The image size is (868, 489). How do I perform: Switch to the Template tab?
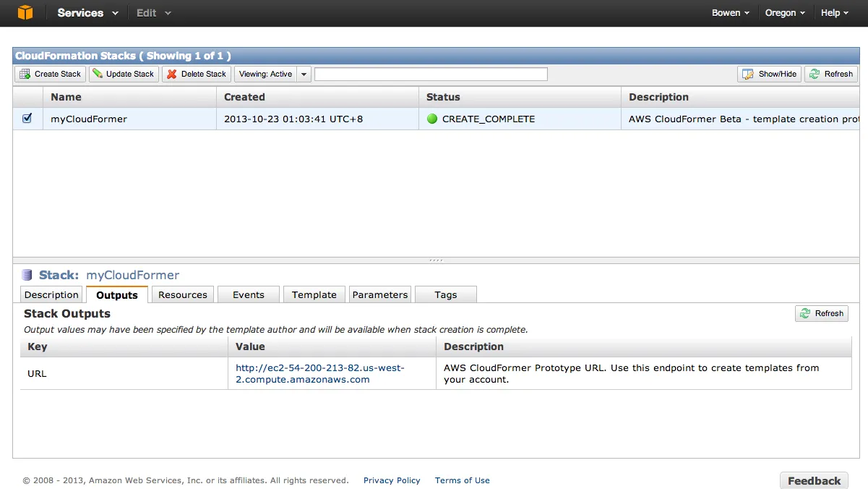tap(314, 294)
